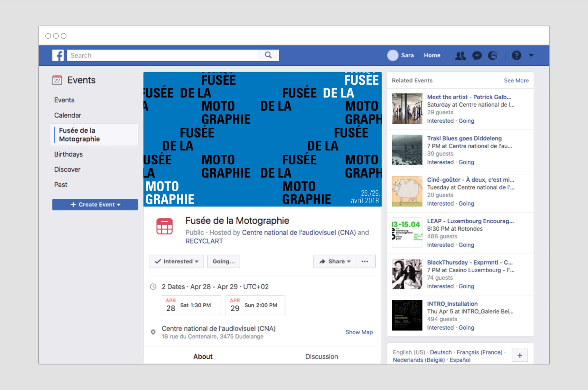Open Trakl Blues goes Diddeleng title link
This screenshot has width=588, height=390.
464,138
